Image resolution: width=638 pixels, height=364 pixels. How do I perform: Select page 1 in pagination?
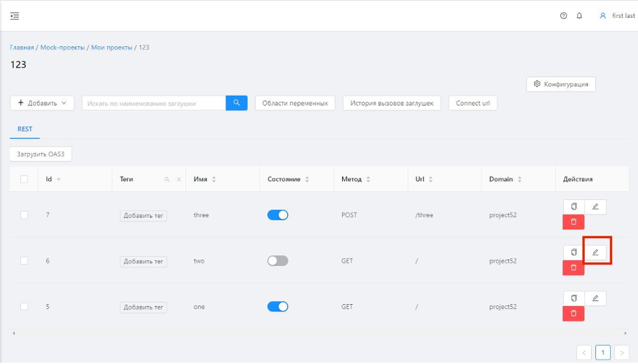pos(603,353)
